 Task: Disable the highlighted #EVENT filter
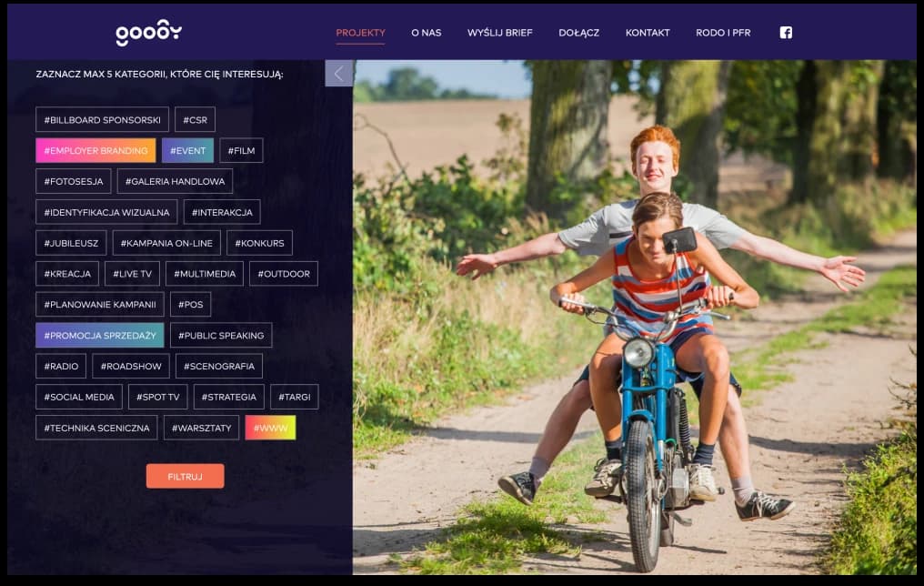(187, 150)
